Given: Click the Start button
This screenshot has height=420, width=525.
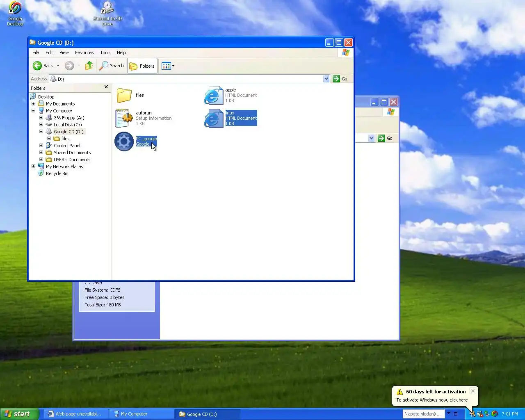Looking at the screenshot, I should [x=19, y=414].
